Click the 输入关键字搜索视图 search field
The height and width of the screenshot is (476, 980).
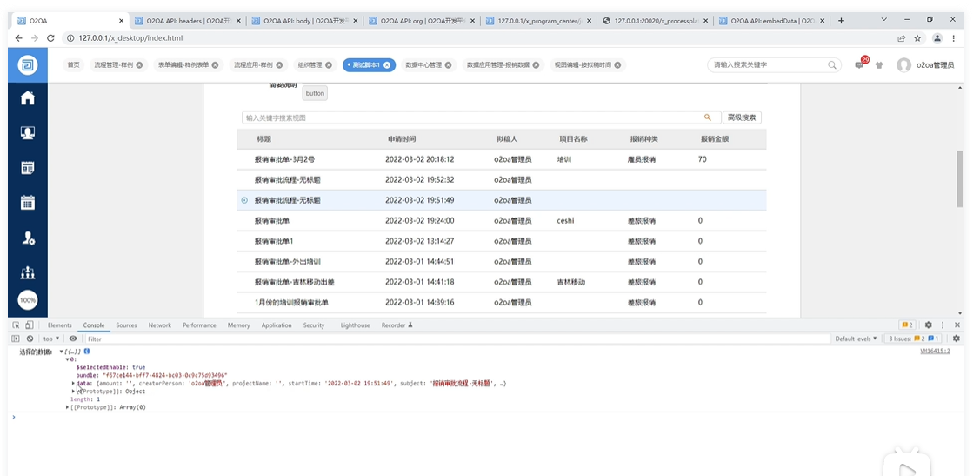coord(470,117)
